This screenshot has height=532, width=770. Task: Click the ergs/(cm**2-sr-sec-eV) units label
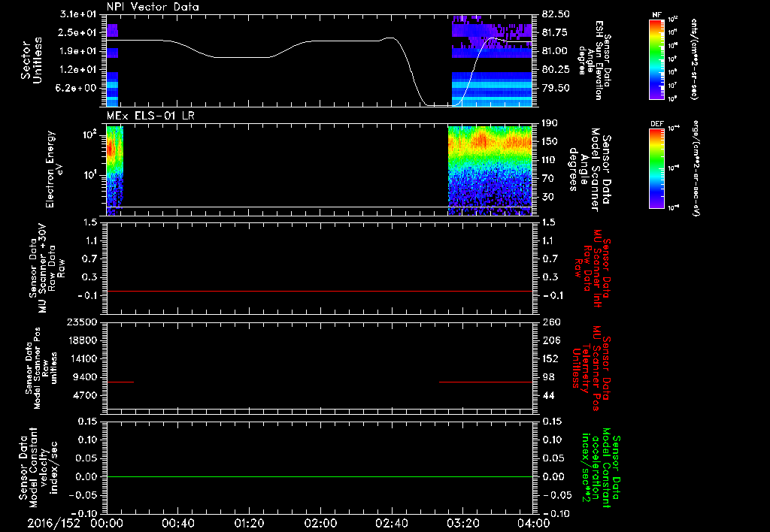click(694, 168)
